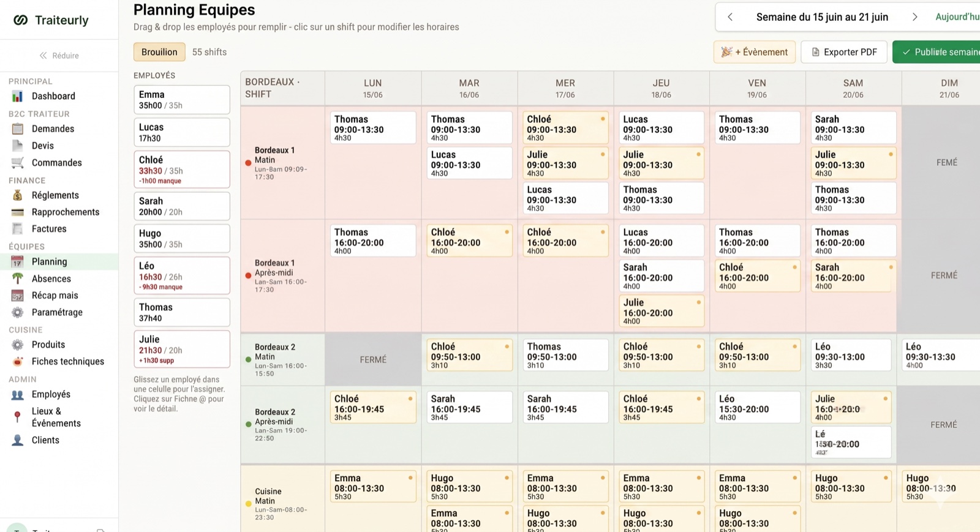Select Thomas employee card 37h40
The image size is (980, 532).
[182, 312]
